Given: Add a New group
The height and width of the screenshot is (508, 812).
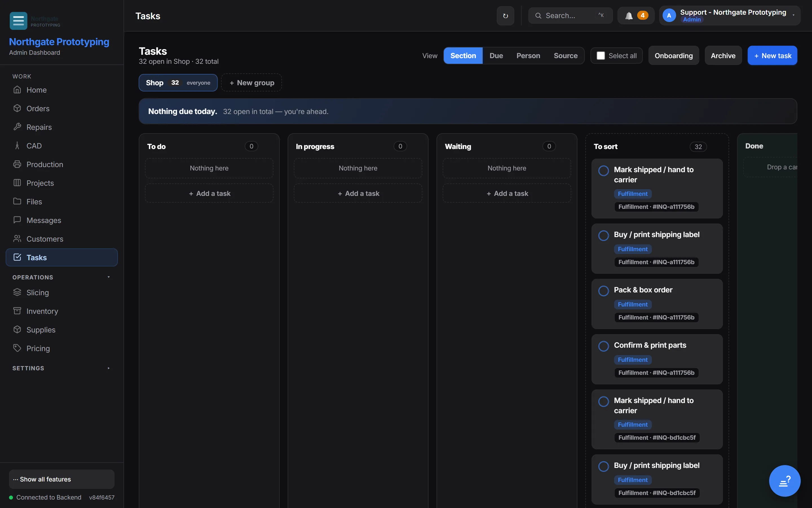Looking at the screenshot, I should [251, 83].
